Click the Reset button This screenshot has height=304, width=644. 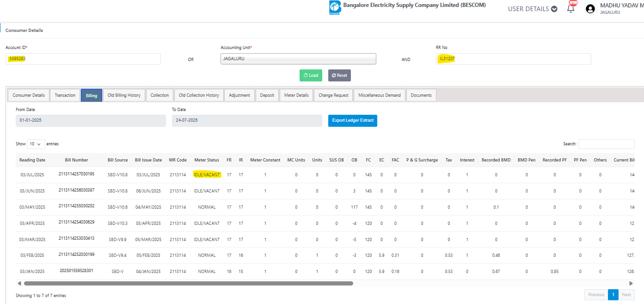pos(339,75)
